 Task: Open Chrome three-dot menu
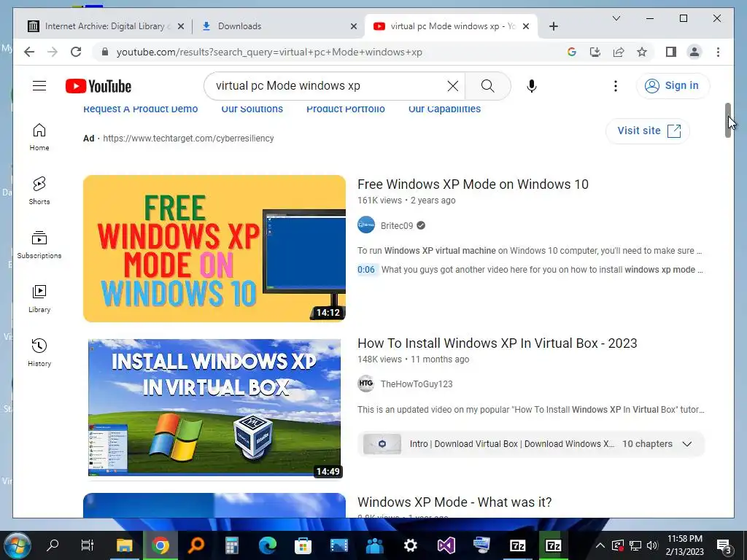(718, 52)
